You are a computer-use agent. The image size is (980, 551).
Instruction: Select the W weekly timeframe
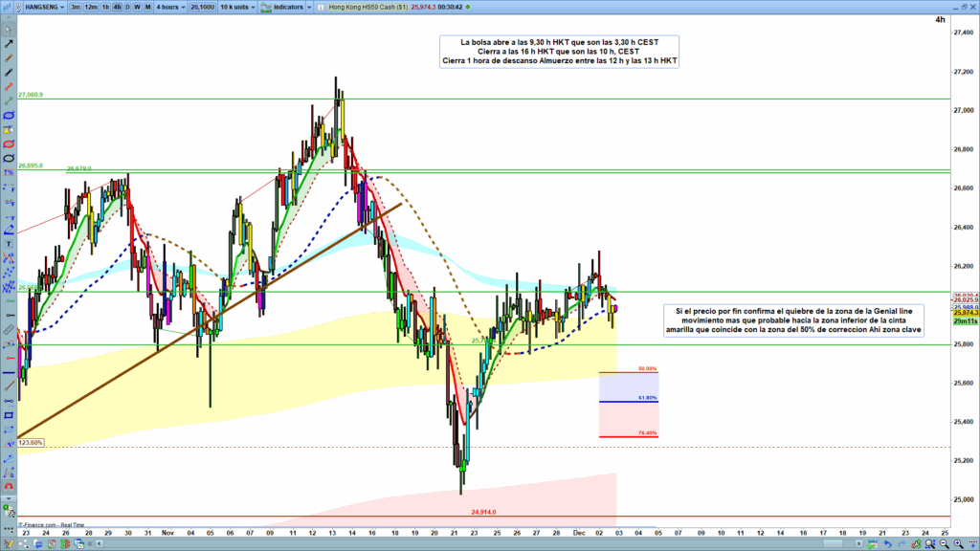click(137, 6)
